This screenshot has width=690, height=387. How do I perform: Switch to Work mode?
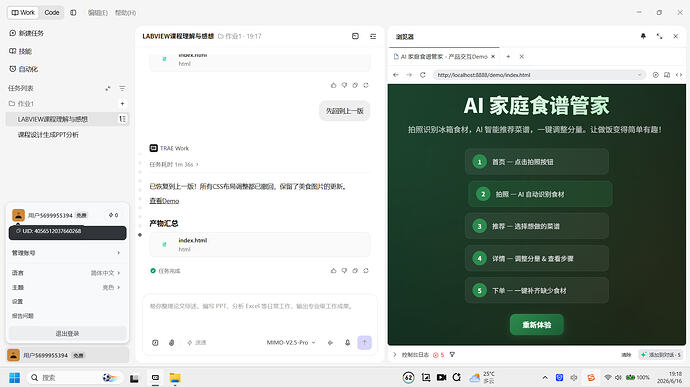click(x=23, y=12)
